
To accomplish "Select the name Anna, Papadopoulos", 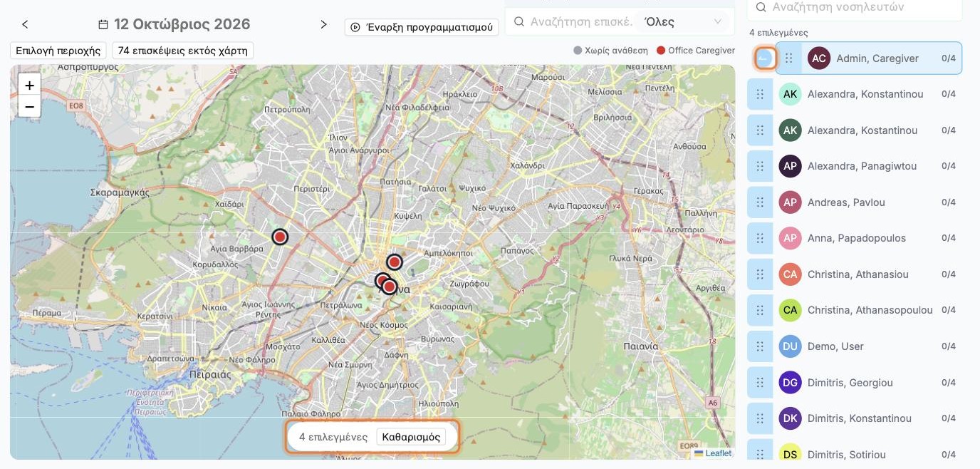I will 857,238.
